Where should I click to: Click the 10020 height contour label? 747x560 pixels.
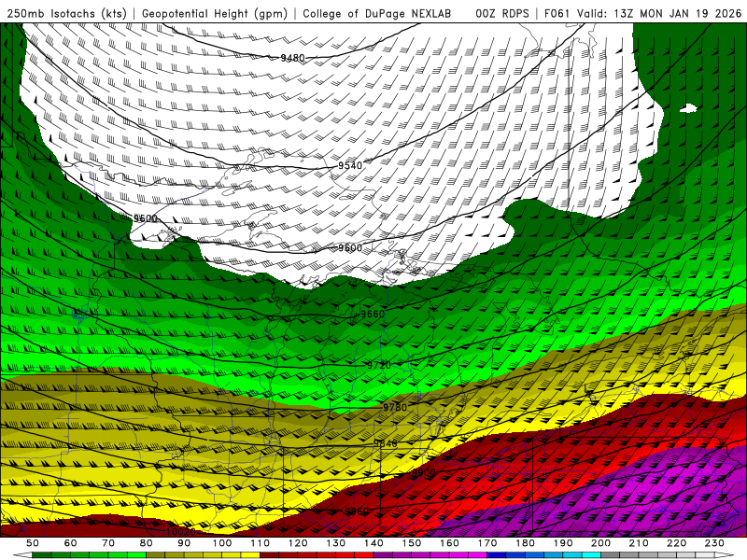pos(181,531)
